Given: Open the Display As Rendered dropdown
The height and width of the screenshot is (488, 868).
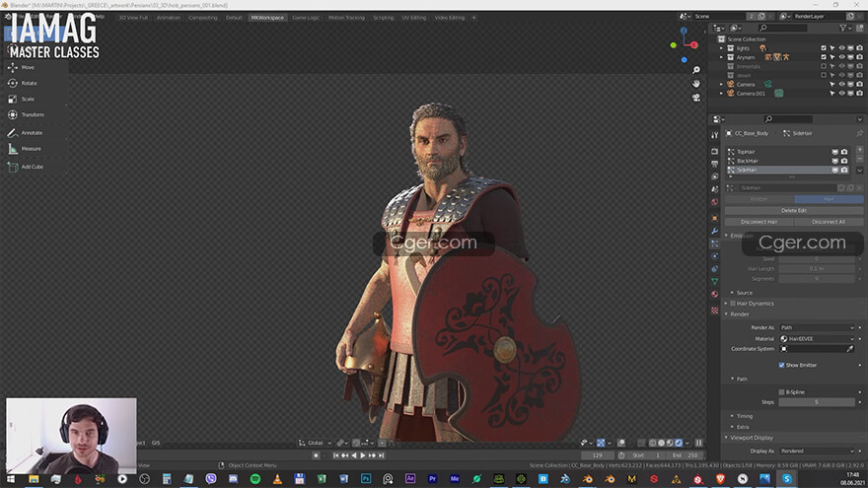Looking at the screenshot, I should click(x=817, y=451).
